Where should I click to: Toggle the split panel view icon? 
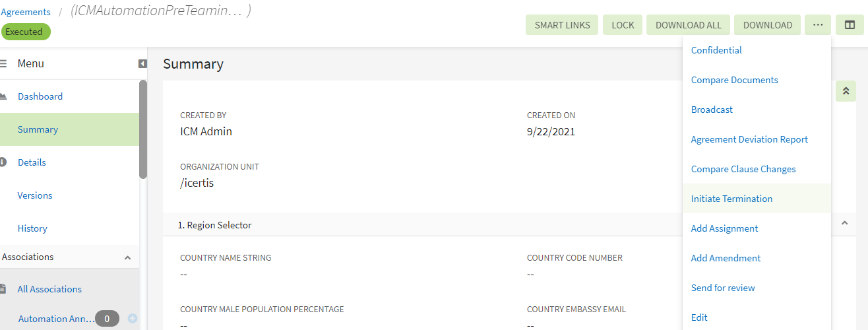[850, 25]
